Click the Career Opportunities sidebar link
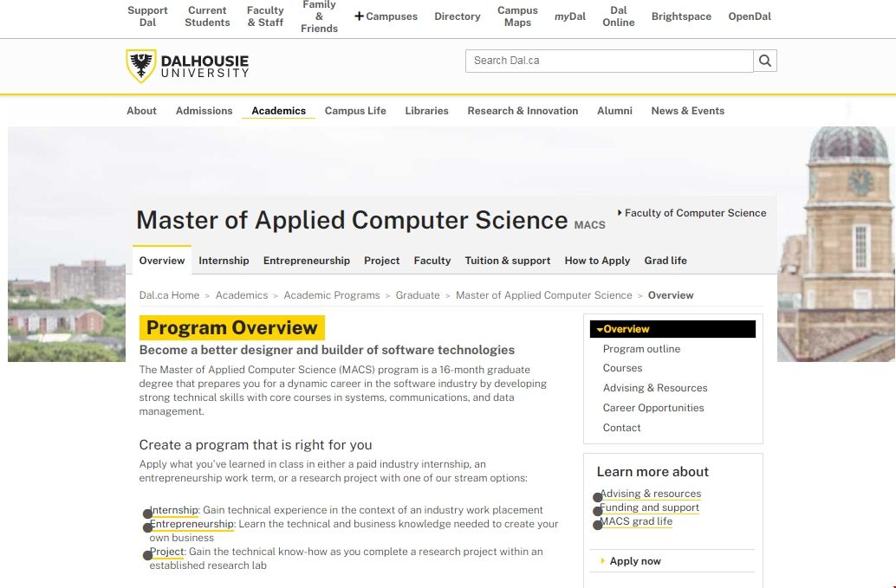 (x=653, y=407)
